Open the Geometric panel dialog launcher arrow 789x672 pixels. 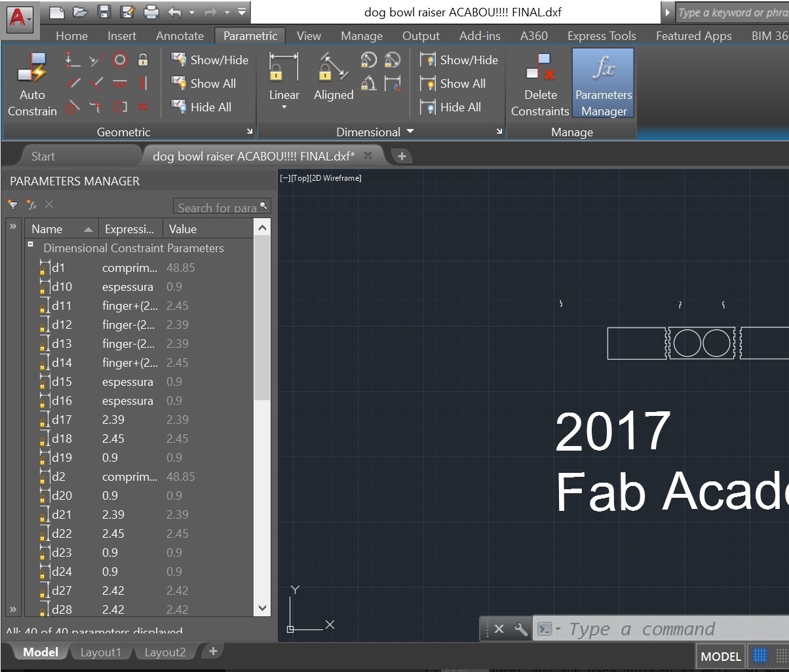pos(250,132)
